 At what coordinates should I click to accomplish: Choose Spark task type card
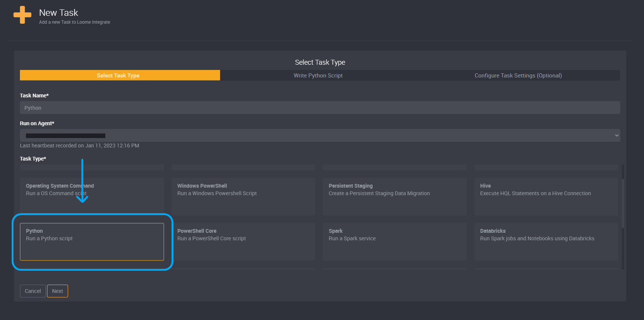[x=395, y=242]
